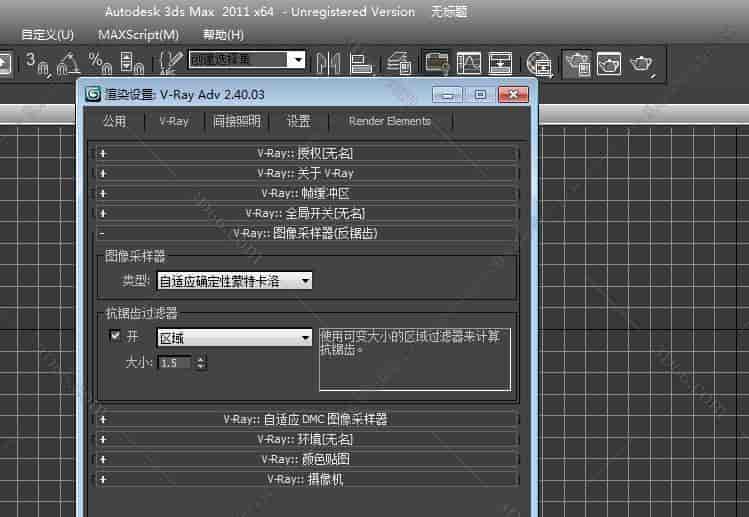Click the teapot Render Production icon
This screenshot has height=517, width=749.
(x=640, y=63)
